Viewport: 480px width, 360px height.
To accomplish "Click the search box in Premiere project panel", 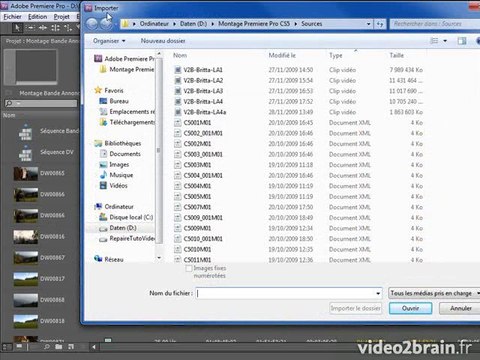I will click(41, 104).
